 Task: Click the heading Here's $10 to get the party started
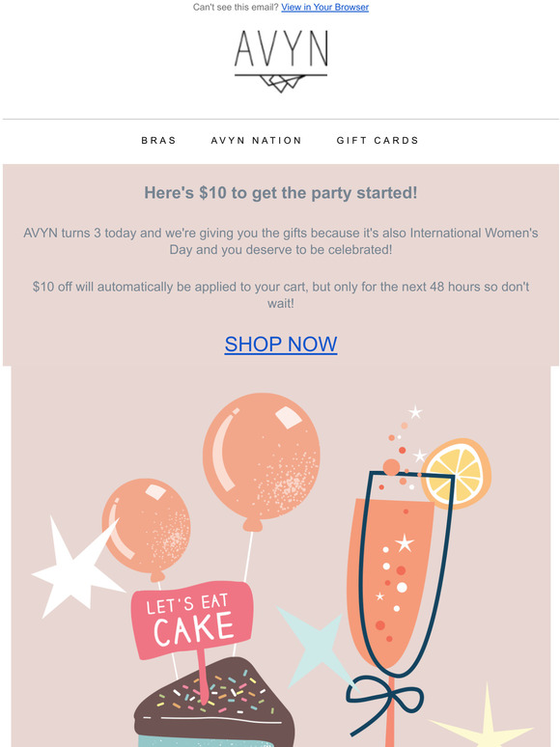(x=281, y=193)
